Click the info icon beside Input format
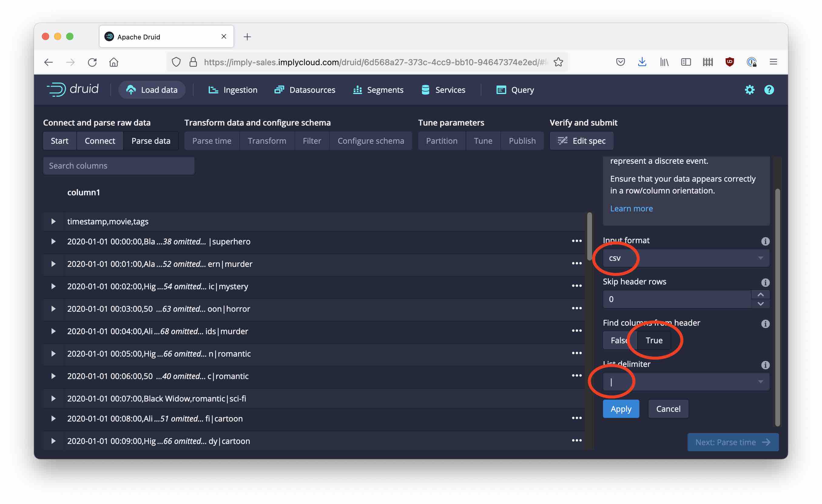822x504 pixels. [x=766, y=241]
